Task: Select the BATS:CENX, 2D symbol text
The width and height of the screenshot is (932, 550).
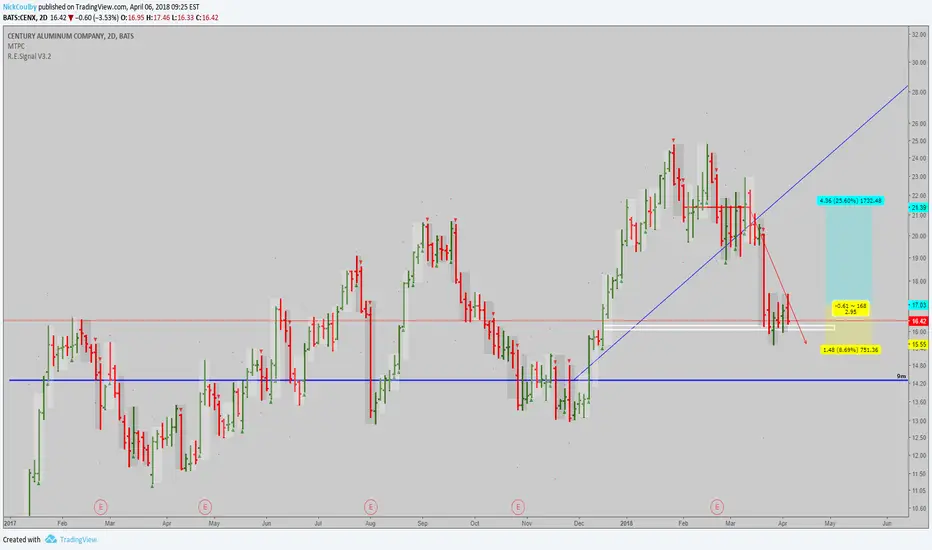Action: pos(25,18)
